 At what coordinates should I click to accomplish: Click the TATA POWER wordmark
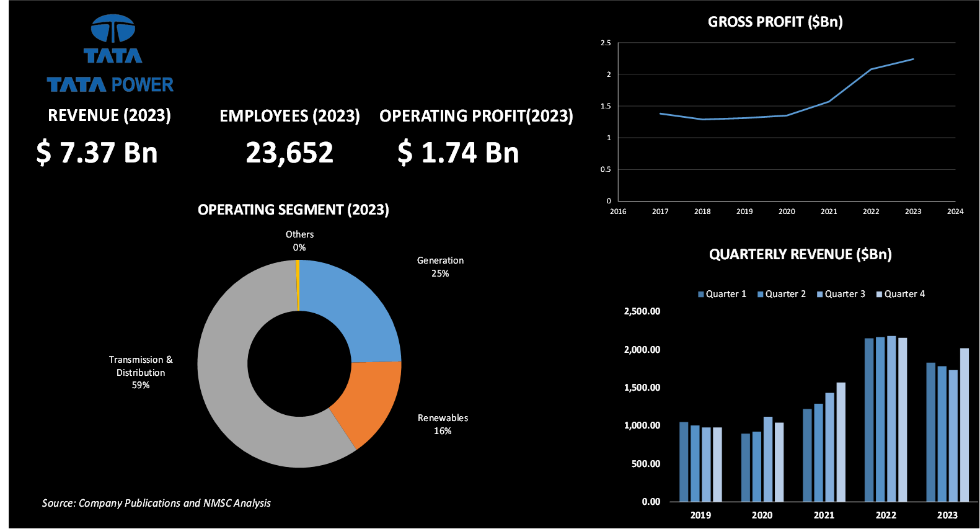(x=110, y=84)
